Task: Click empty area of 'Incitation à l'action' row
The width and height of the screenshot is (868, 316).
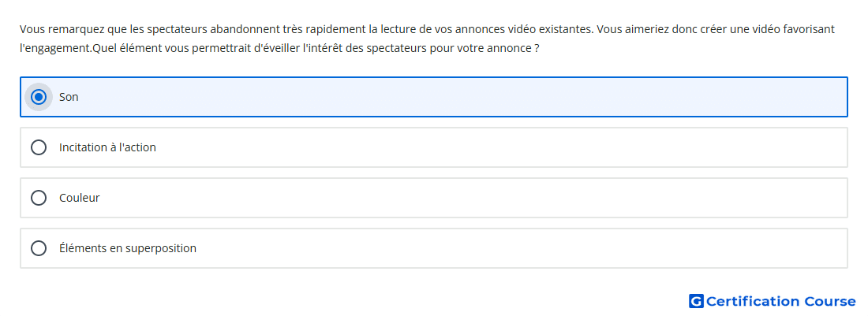Action: (498, 147)
